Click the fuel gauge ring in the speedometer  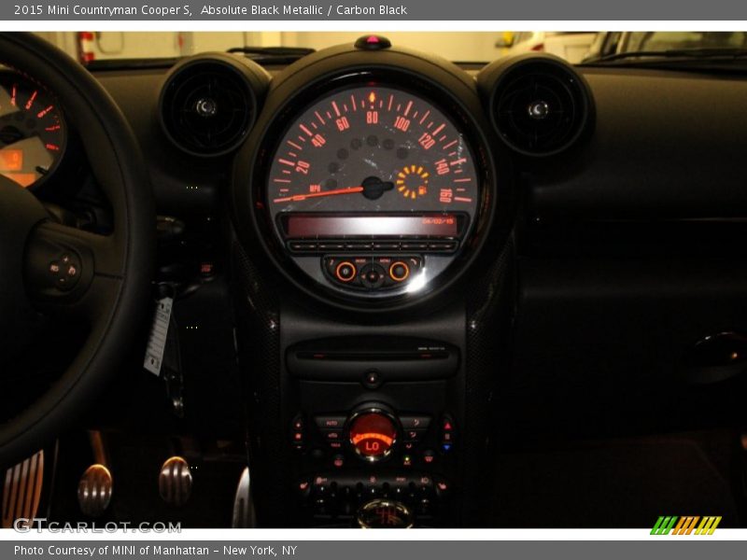tap(413, 181)
